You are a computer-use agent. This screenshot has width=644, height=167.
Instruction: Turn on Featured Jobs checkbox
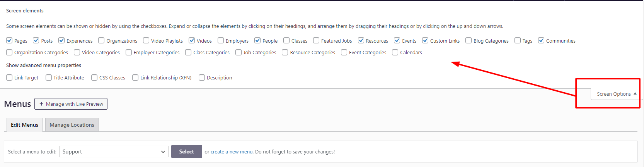[x=316, y=40]
